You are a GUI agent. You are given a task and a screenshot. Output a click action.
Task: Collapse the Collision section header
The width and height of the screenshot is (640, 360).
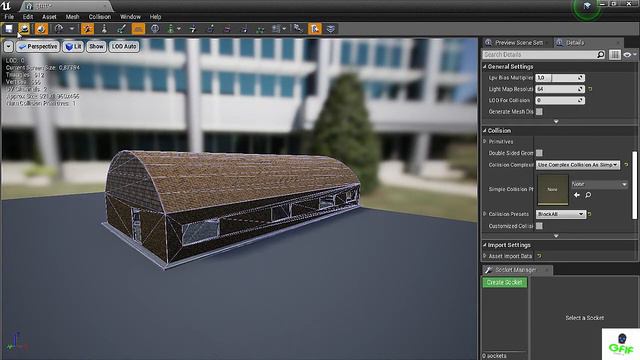(485, 131)
